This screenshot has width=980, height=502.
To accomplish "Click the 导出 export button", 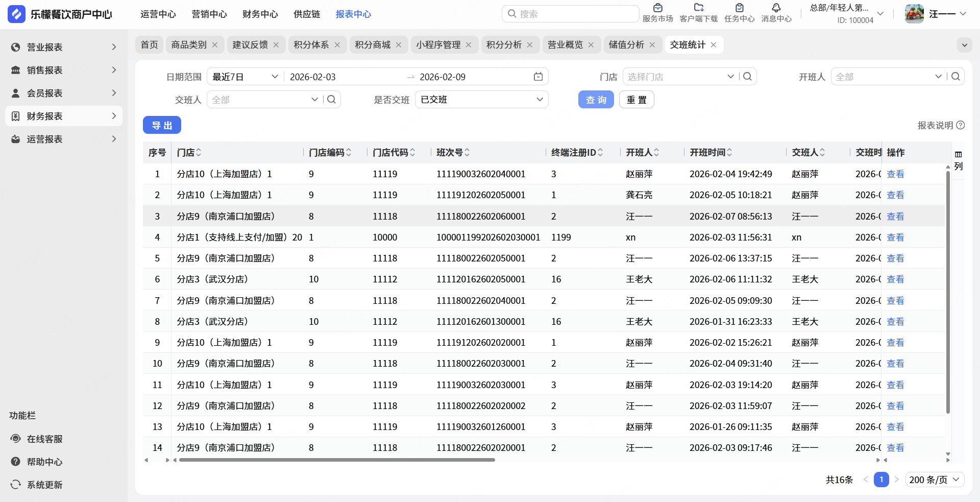I will click(x=162, y=125).
